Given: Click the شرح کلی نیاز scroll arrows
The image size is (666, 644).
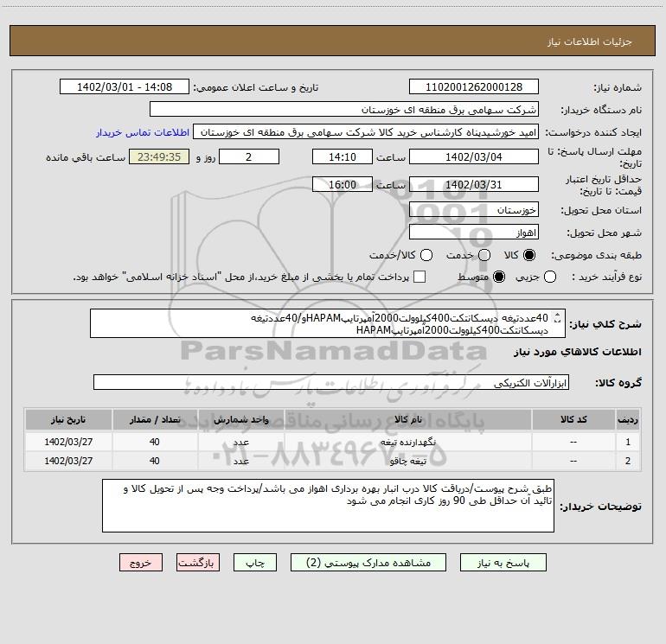Looking at the screenshot, I should [558, 318].
